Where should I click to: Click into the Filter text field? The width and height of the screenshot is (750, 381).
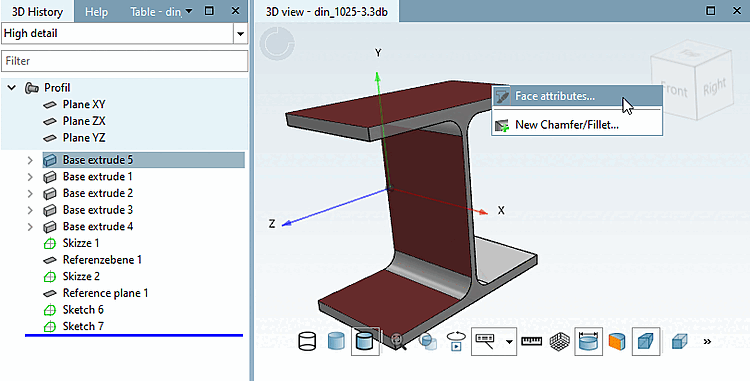pos(124,61)
